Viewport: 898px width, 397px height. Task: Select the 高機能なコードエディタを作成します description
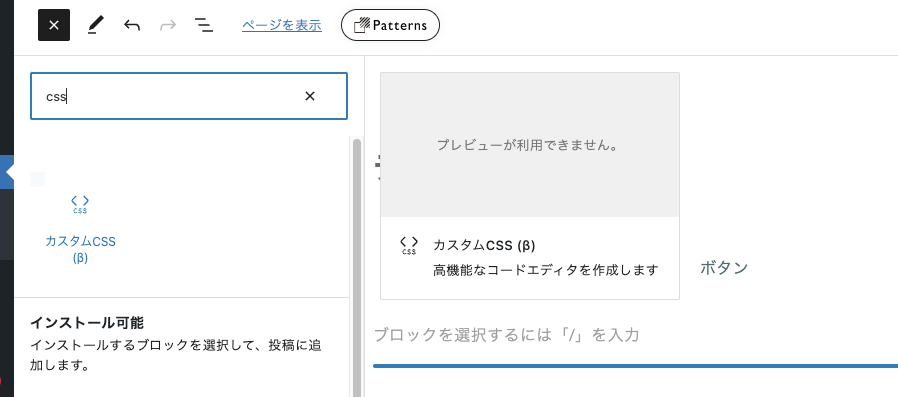pyautogui.click(x=546, y=270)
